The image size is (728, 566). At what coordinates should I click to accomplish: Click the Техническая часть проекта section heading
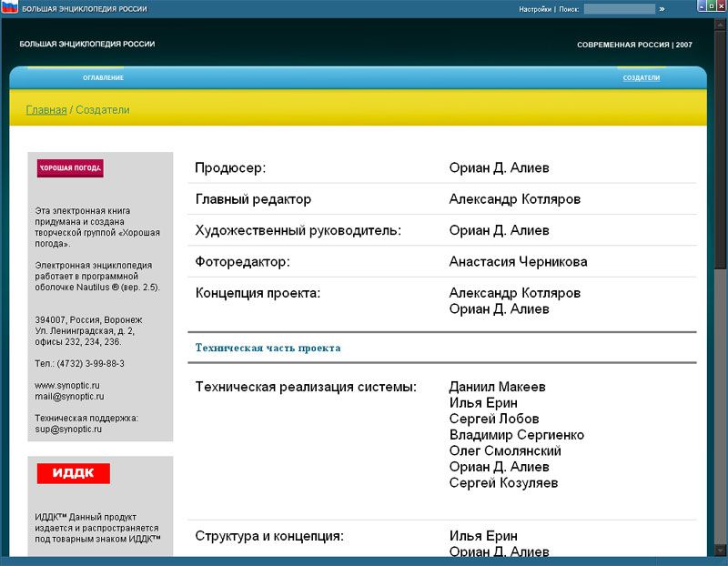pyautogui.click(x=268, y=348)
